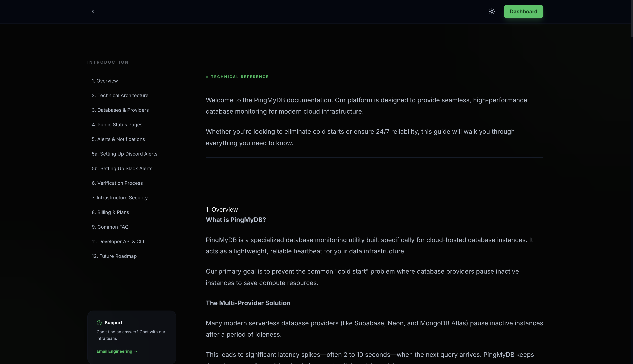Click the green status dot beside Technical Reference
633x364 pixels.
pyautogui.click(x=207, y=77)
